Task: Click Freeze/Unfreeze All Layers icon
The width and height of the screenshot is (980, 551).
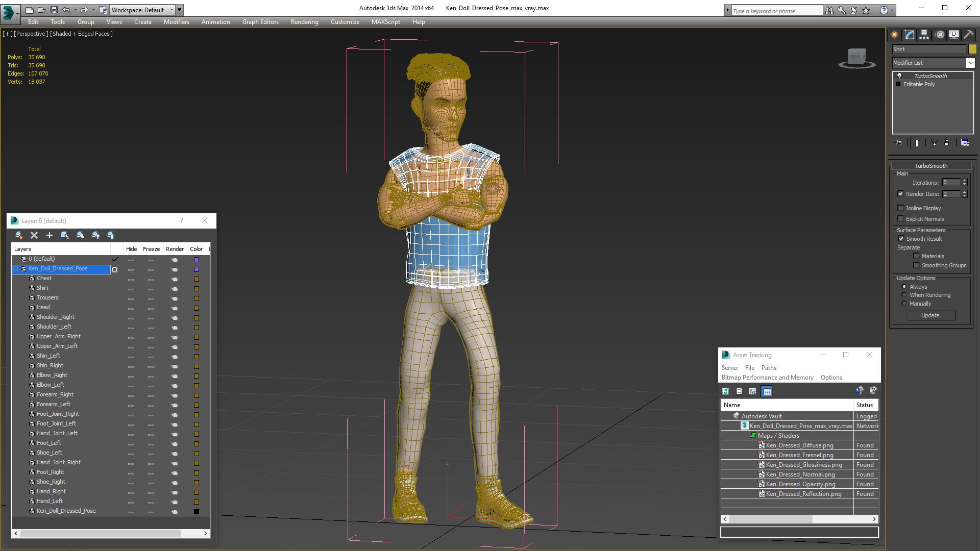Action: [111, 235]
